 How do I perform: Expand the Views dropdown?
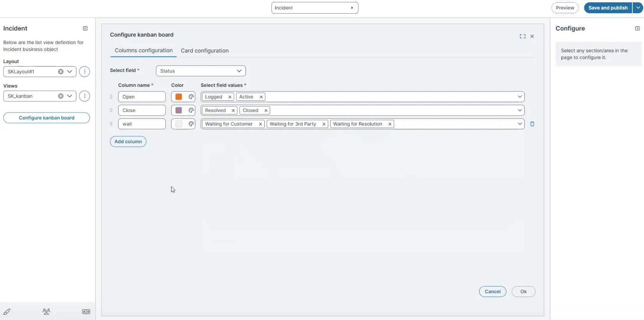pos(70,96)
